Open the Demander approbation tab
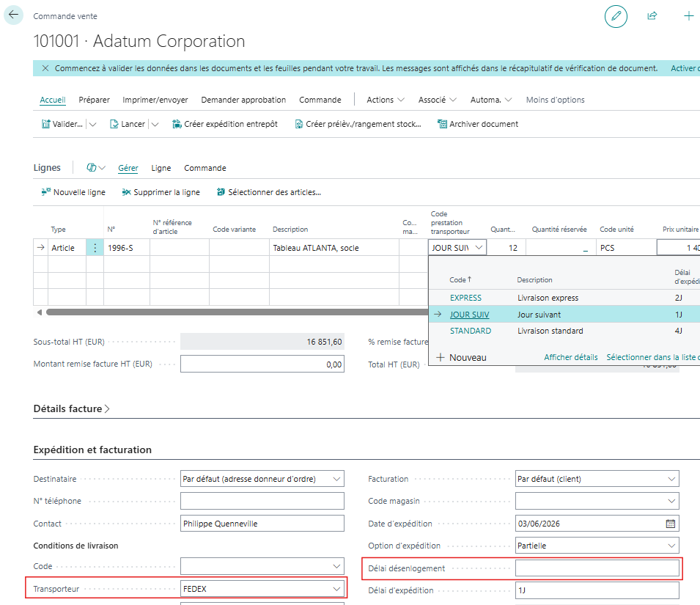 (x=243, y=100)
